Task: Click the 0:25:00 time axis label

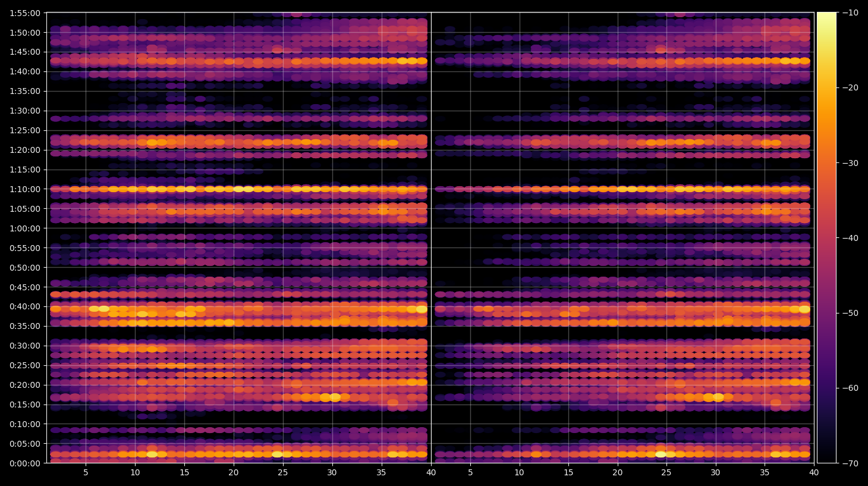Action: pos(25,365)
